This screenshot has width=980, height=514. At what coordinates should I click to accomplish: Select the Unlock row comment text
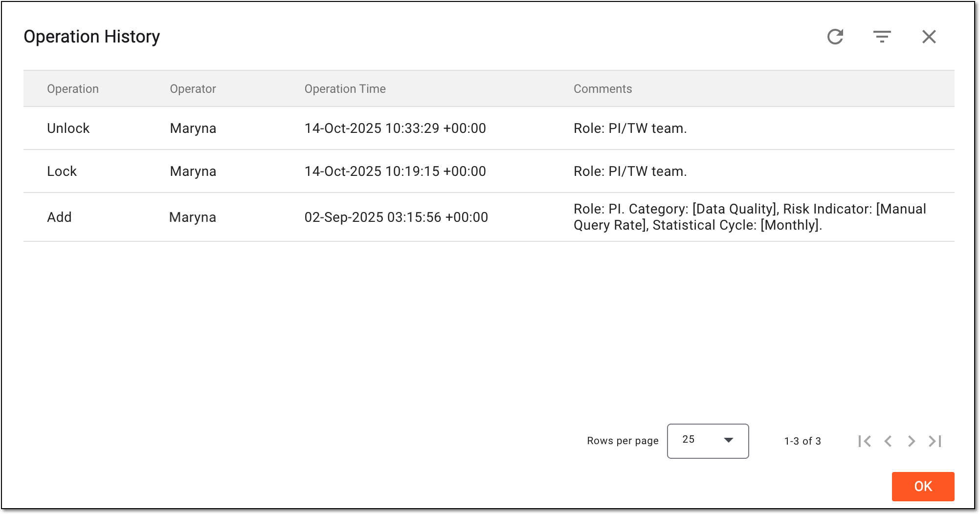(630, 128)
